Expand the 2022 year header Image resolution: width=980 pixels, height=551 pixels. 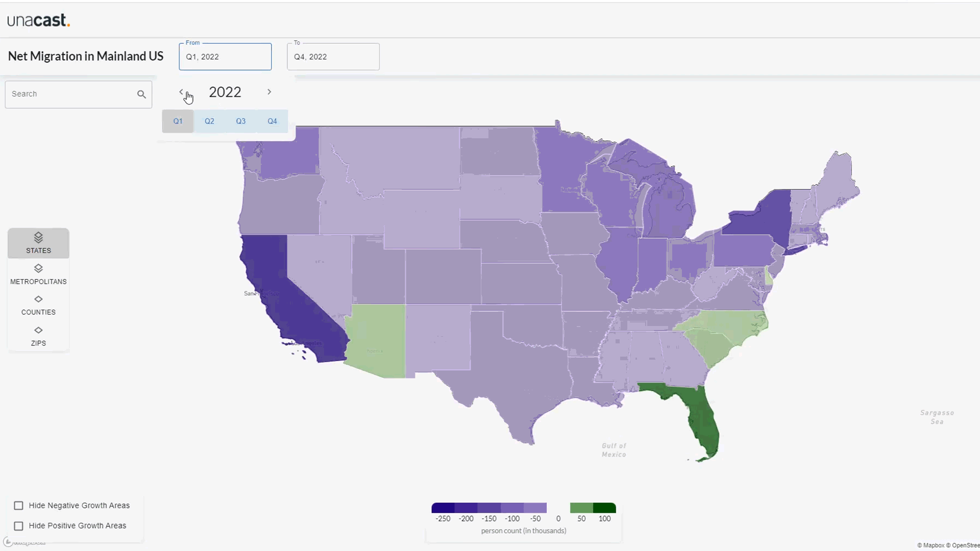(225, 92)
